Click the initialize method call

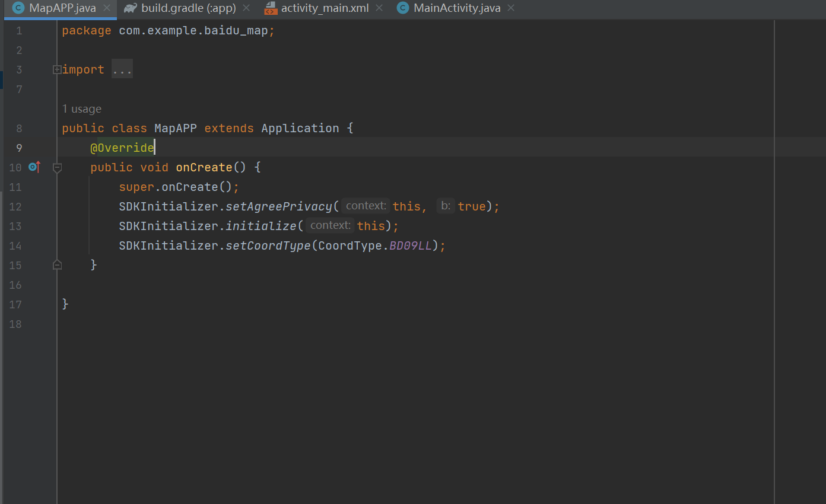pos(261,226)
